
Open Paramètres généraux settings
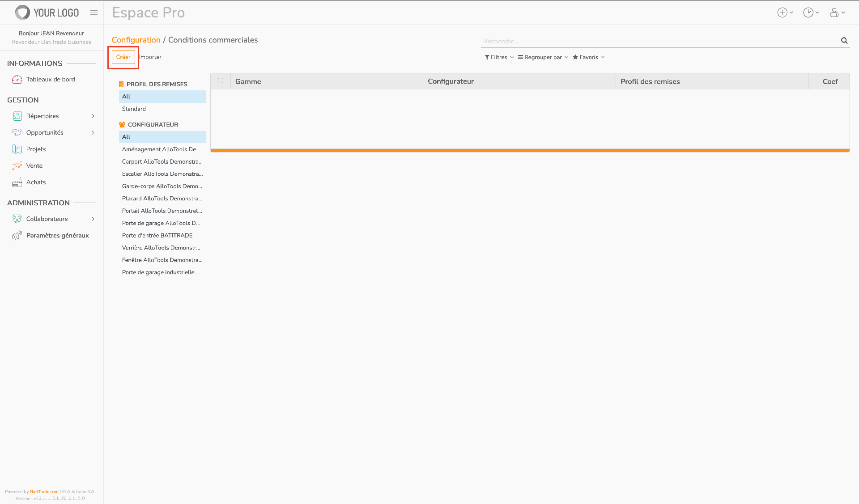(x=57, y=235)
